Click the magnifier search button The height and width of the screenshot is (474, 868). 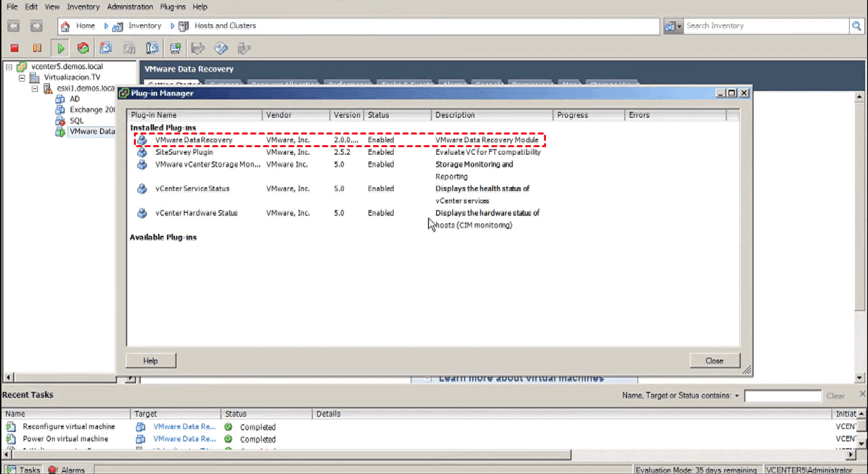point(857,26)
